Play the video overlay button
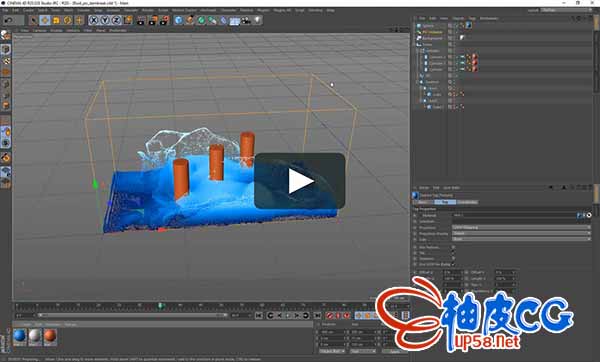Image resolution: width=600 pixels, height=362 pixels. click(300, 181)
